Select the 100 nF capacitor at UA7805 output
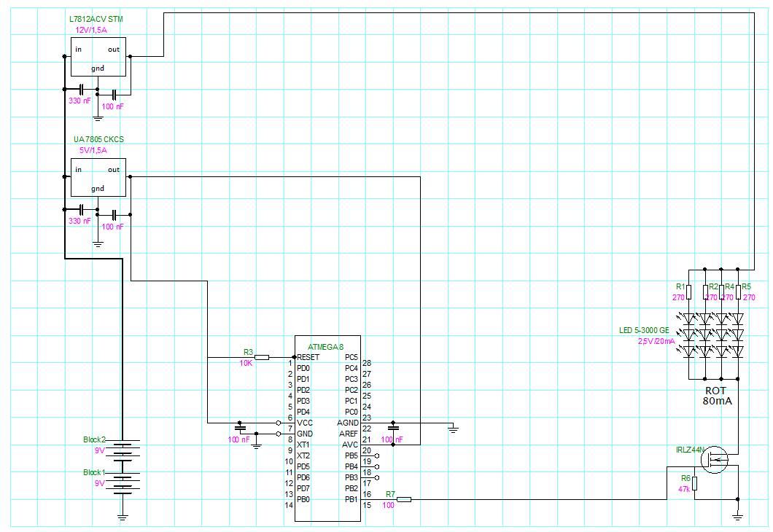 pyautogui.click(x=114, y=215)
